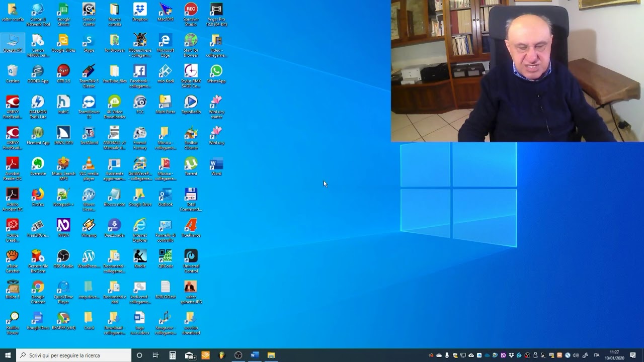Viewport: 644px width, 362px height.
Task: Open the Biblos 5 shortcut
Action: 13,290
